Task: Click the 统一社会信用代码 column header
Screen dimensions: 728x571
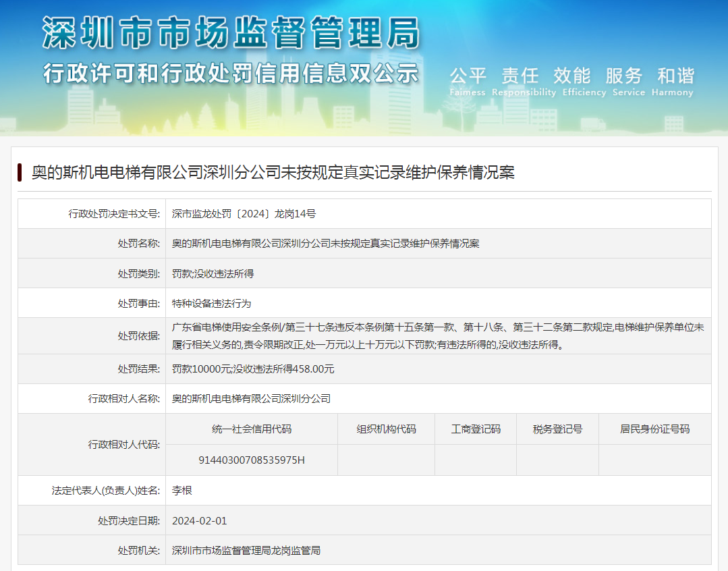Action: point(252,429)
